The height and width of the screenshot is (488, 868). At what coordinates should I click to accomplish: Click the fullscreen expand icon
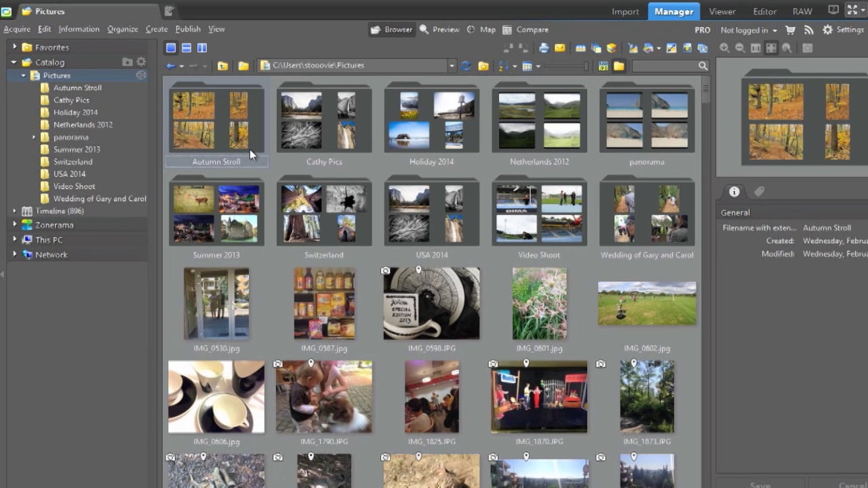tap(852, 10)
